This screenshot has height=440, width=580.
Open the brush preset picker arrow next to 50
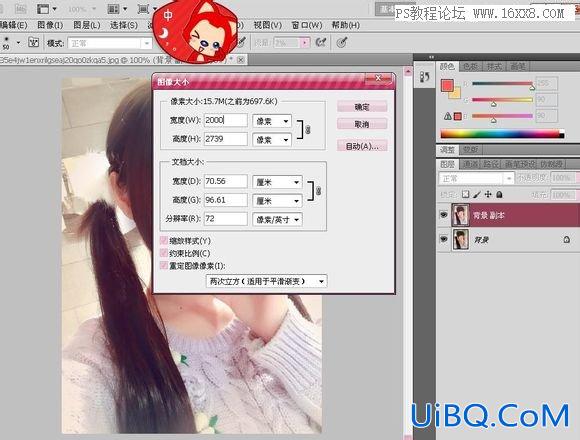pyautogui.click(x=18, y=43)
